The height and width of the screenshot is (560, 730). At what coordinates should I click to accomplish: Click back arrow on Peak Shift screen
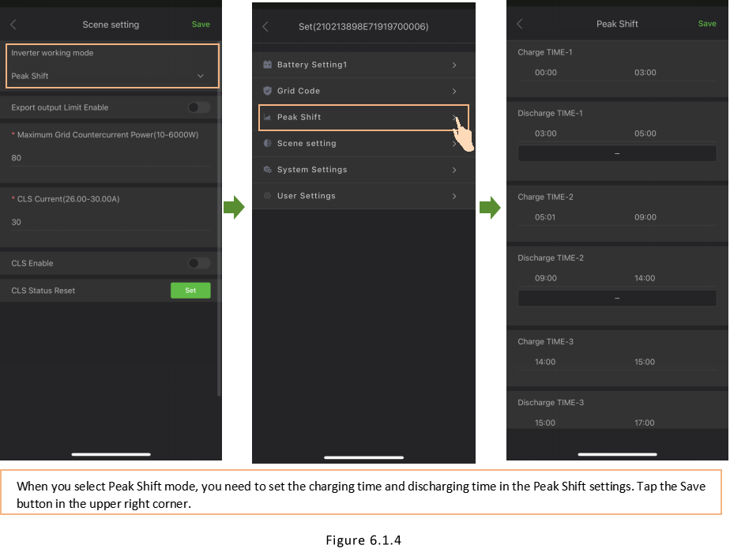click(520, 24)
